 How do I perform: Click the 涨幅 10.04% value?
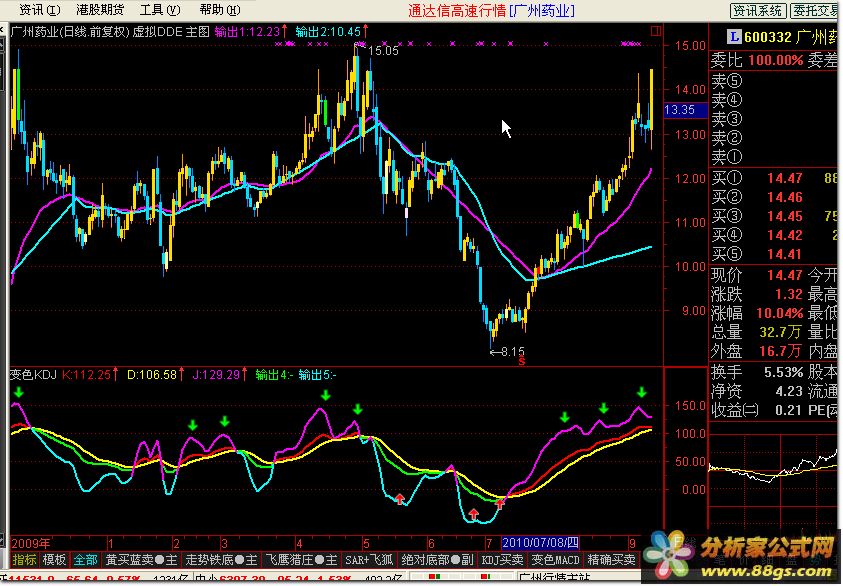tap(780, 313)
